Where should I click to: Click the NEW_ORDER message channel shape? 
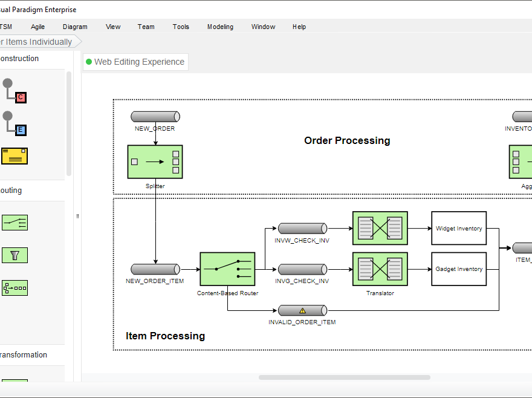click(x=155, y=116)
